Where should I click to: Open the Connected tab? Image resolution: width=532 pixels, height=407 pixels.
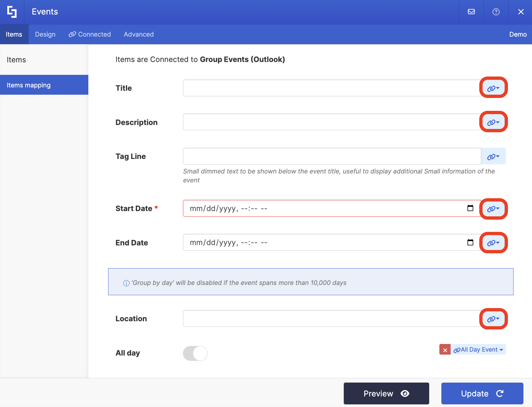[90, 34]
